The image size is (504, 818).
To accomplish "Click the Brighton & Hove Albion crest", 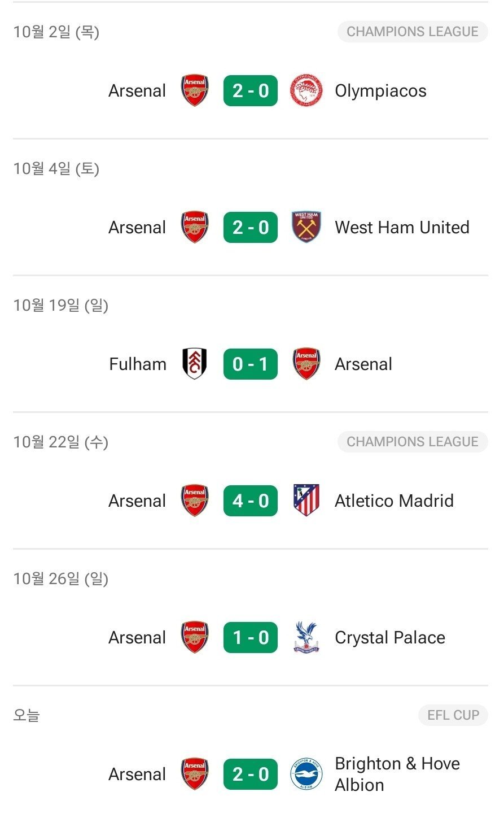I will (x=306, y=774).
